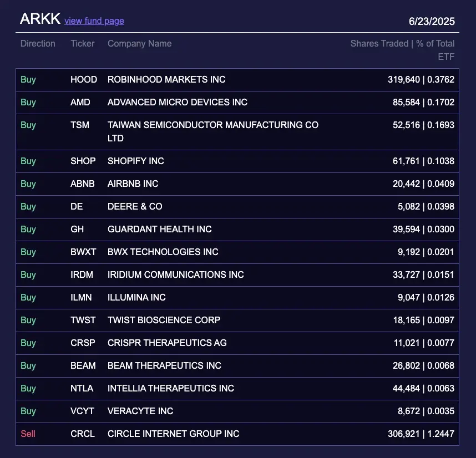Image resolution: width=476 pixels, height=458 pixels.
Task: Open the view fund page link
Action: (x=94, y=21)
